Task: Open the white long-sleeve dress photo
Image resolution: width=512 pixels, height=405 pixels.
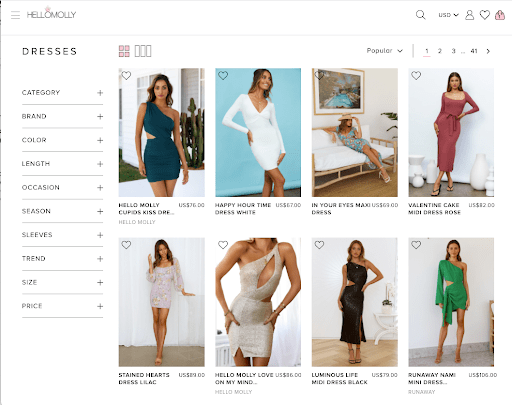Action: point(258,132)
